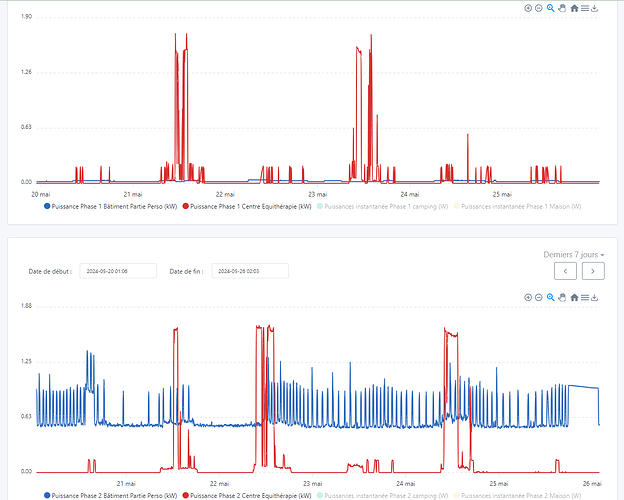Go to previous period with left chevron
This screenshot has height=500, width=624.
(x=566, y=271)
